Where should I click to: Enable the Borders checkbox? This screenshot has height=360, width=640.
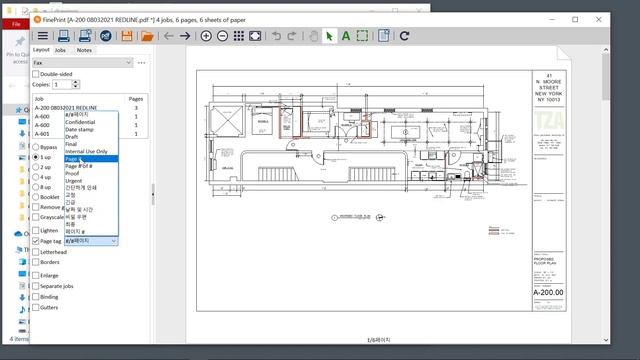click(36, 262)
